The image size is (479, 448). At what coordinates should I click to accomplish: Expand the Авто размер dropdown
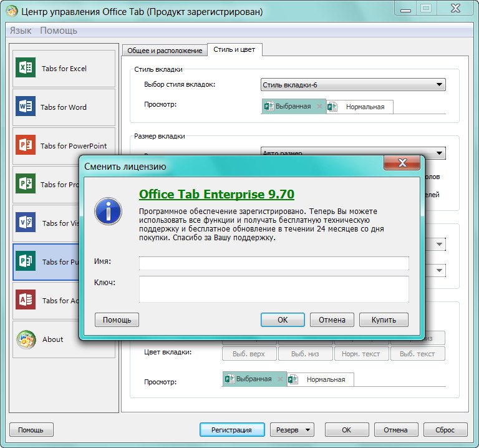353,152
